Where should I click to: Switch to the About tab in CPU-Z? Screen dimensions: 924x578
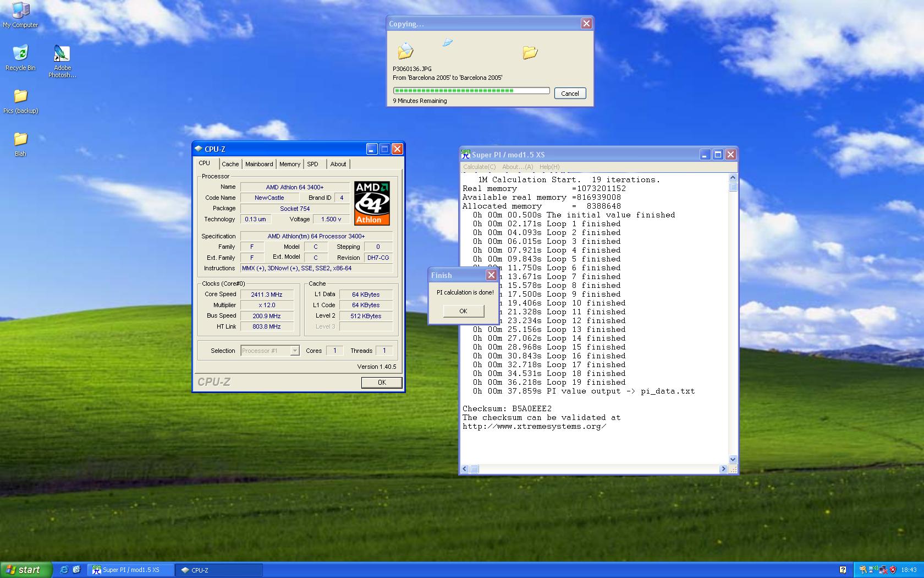click(338, 164)
